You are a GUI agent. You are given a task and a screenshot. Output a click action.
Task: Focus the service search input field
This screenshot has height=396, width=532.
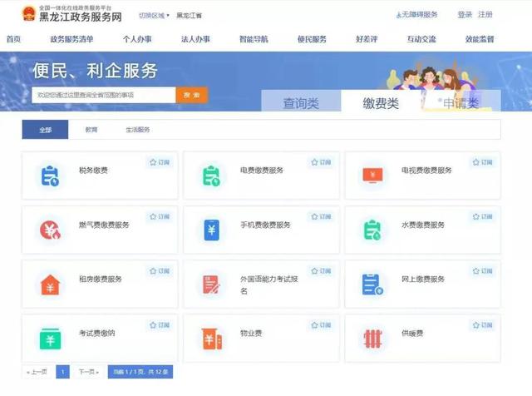[x=104, y=95]
